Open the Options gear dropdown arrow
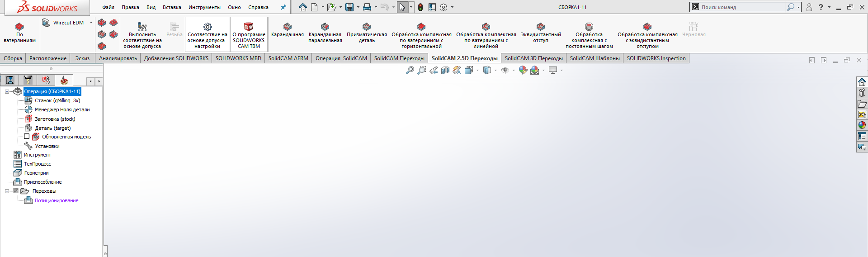The width and height of the screenshot is (868, 257). 452,7
